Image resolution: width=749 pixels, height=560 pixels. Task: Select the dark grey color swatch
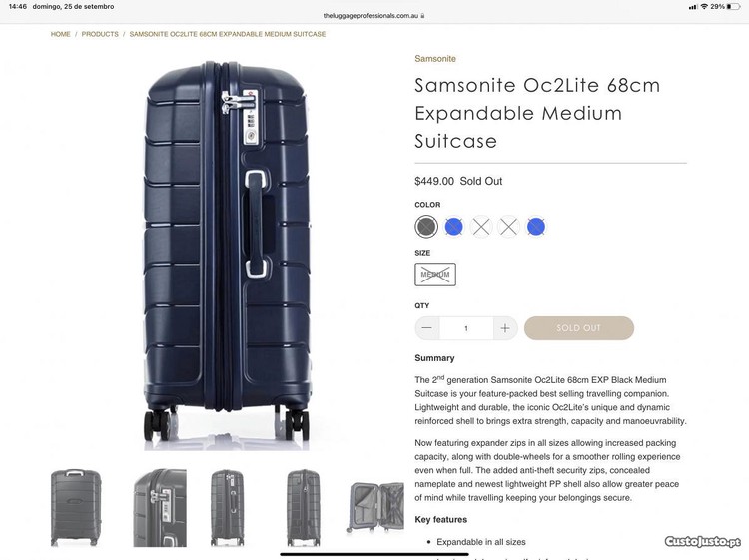pos(426,227)
